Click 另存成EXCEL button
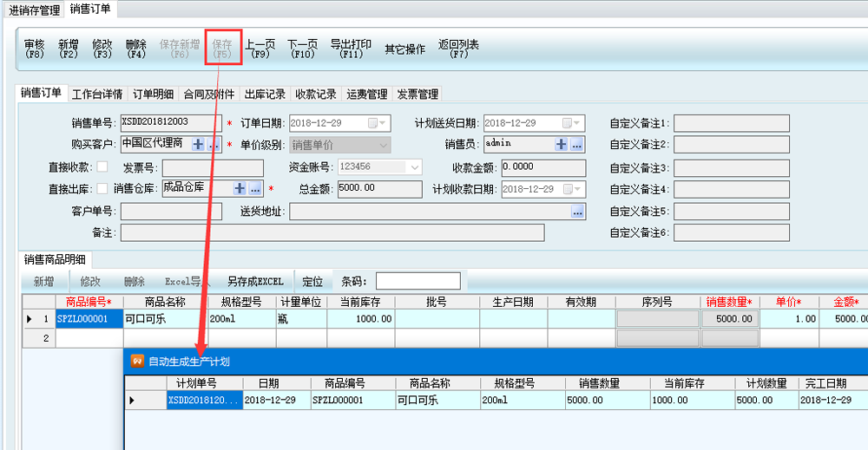This screenshot has height=450, width=868. pyautogui.click(x=255, y=282)
